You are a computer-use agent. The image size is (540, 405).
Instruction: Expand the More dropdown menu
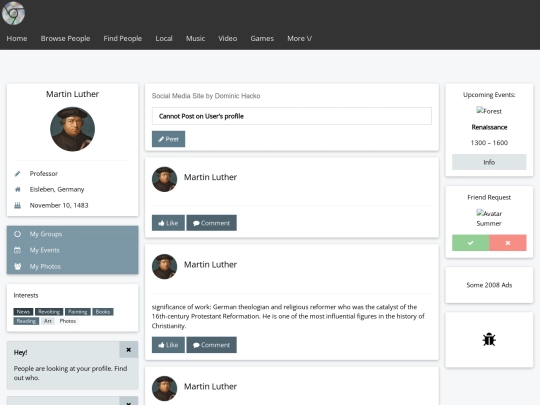pyautogui.click(x=300, y=39)
